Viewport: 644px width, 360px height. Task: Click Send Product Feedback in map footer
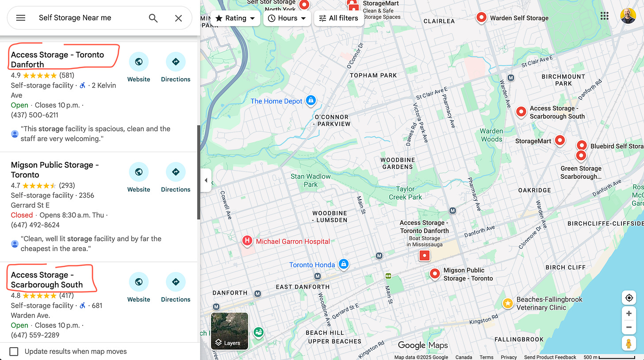tap(550, 357)
